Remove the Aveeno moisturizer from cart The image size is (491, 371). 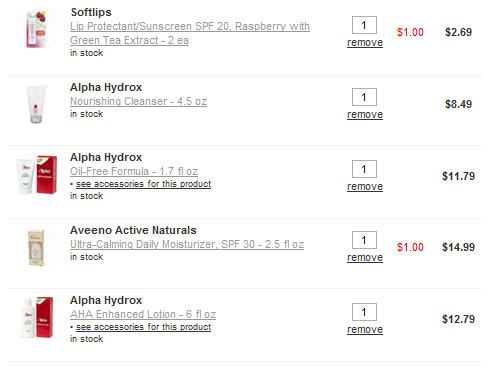point(365,258)
